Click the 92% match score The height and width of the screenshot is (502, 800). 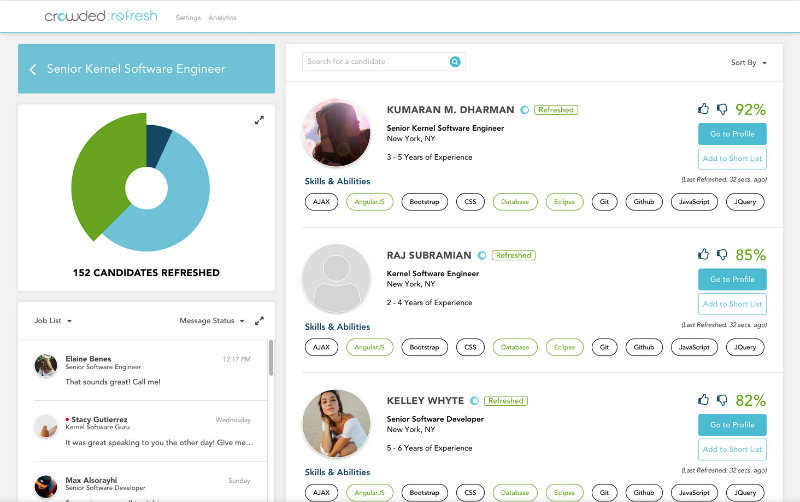pyautogui.click(x=751, y=110)
